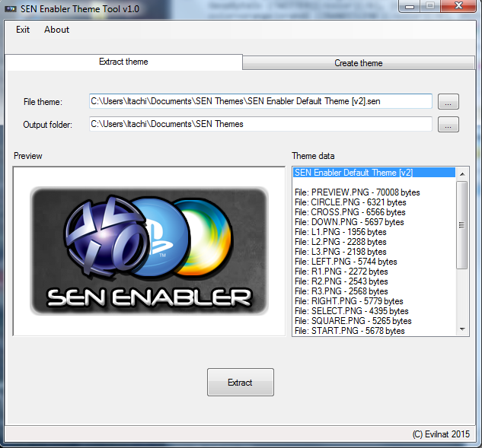Click the SEN Enabler preview image
Viewport: 482px width, 448px height.
pos(149,251)
